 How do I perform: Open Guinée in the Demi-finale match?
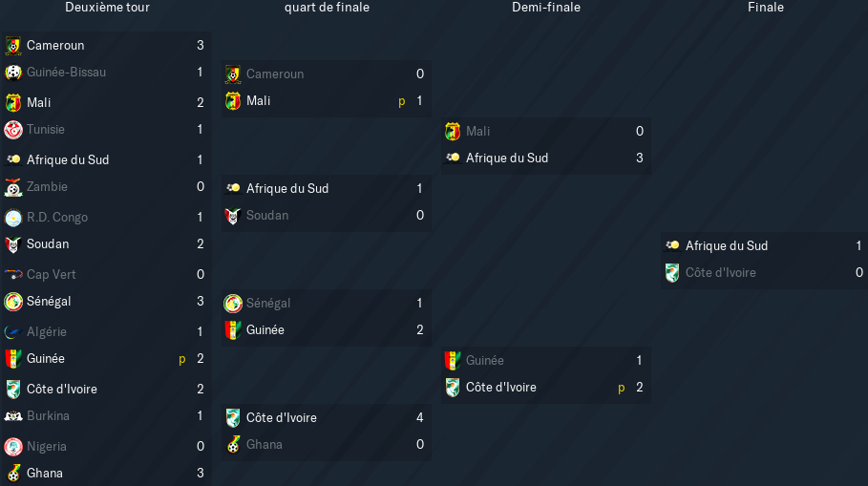click(484, 360)
